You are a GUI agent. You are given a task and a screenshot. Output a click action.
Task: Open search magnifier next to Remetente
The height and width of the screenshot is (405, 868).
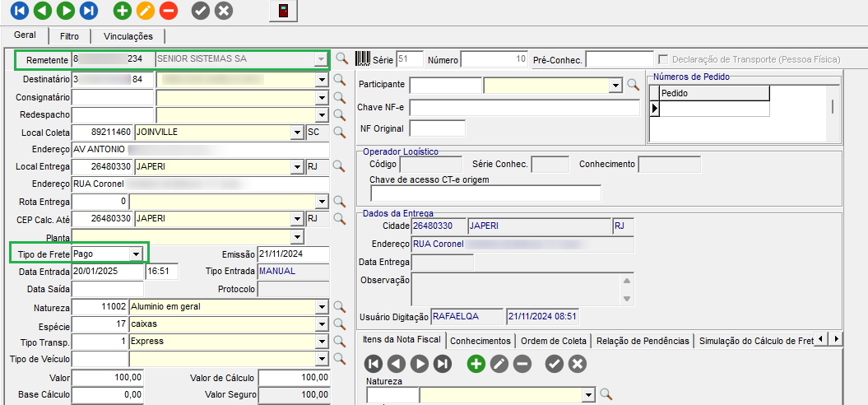(341, 59)
